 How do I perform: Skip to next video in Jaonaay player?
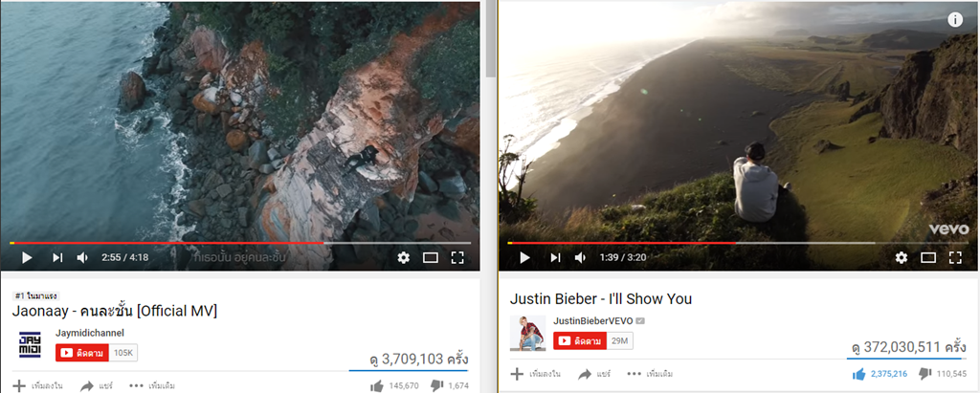click(56, 257)
